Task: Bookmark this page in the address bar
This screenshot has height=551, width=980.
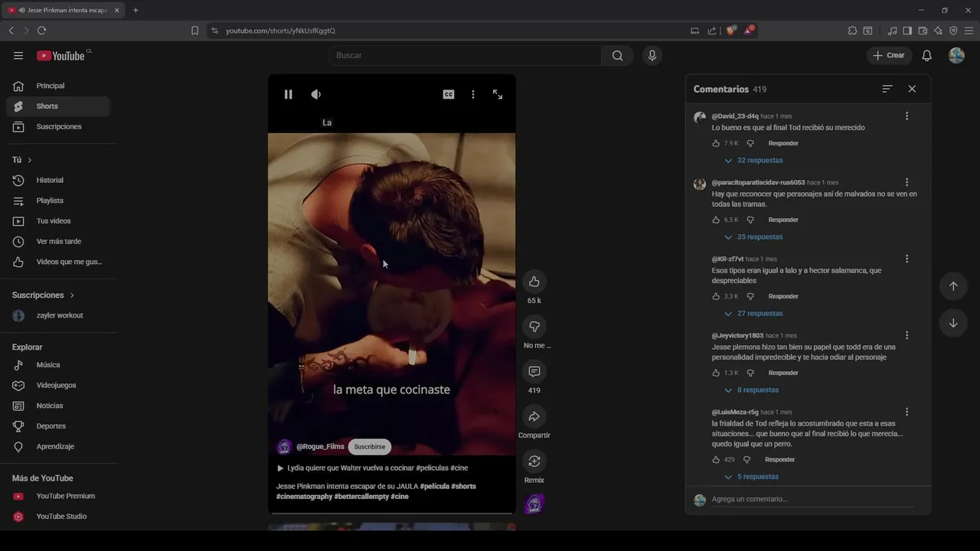Action: [x=194, y=31]
